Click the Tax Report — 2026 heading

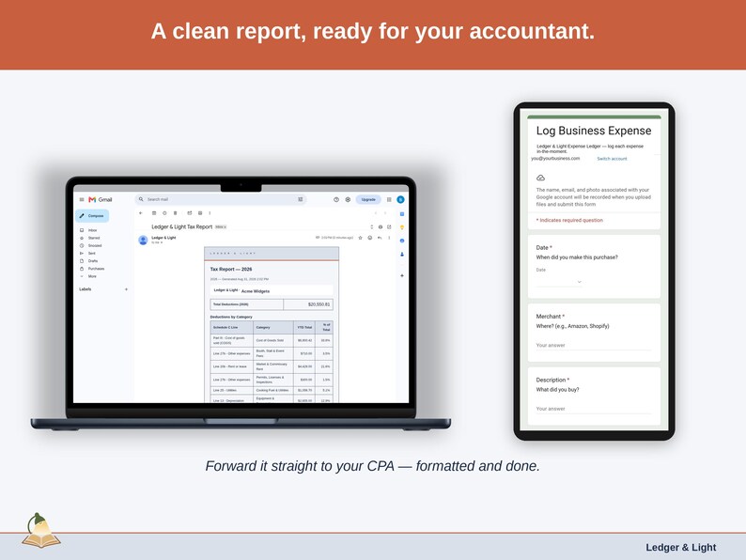(x=231, y=270)
